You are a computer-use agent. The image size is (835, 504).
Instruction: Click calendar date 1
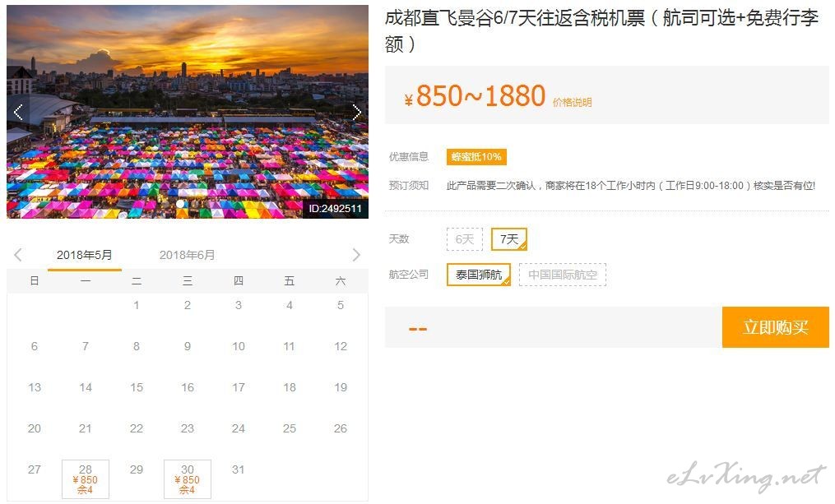(x=137, y=305)
